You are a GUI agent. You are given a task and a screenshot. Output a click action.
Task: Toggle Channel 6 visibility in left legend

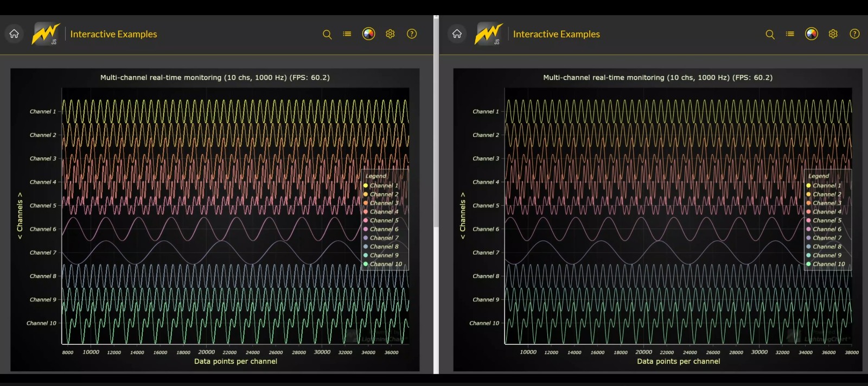382,229
